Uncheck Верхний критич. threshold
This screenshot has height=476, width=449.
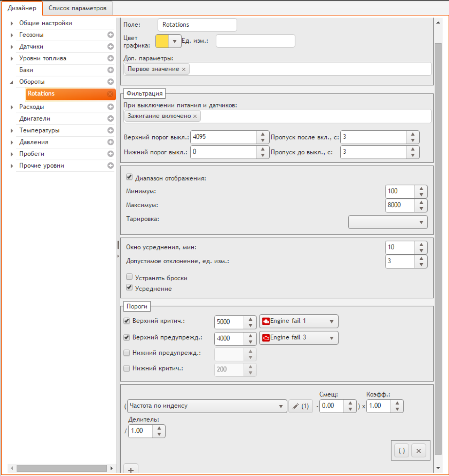127,321
